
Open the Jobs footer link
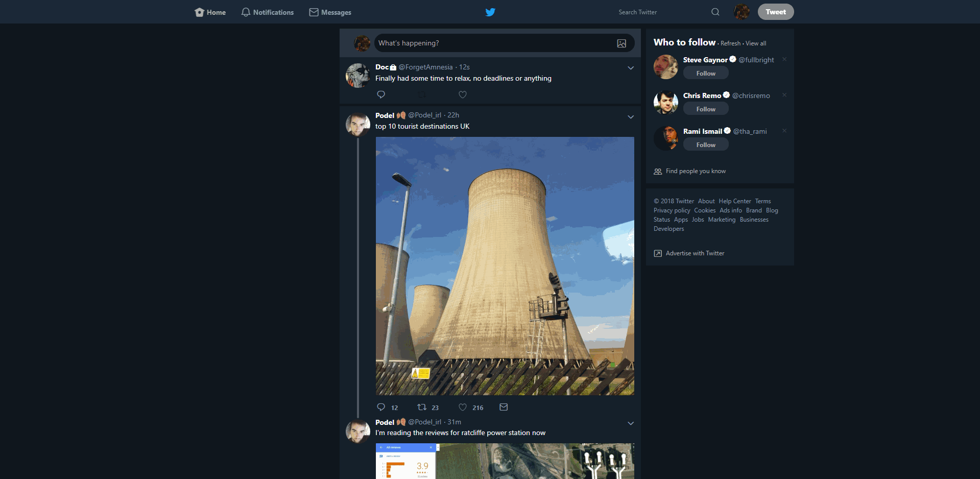coord(698,220)
